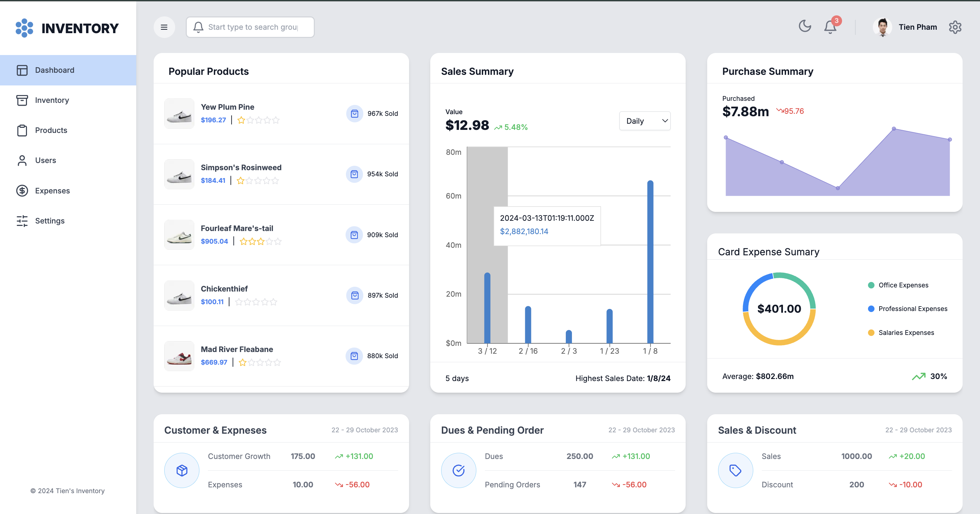980x514 pixels.
Task: Open notifications via the bell icon
Action: 830,27
